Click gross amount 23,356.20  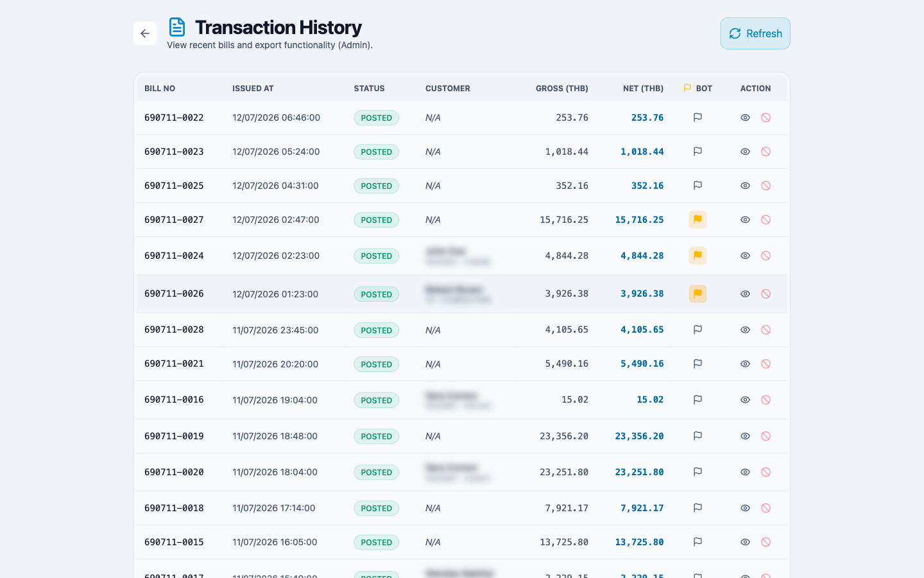564,436
